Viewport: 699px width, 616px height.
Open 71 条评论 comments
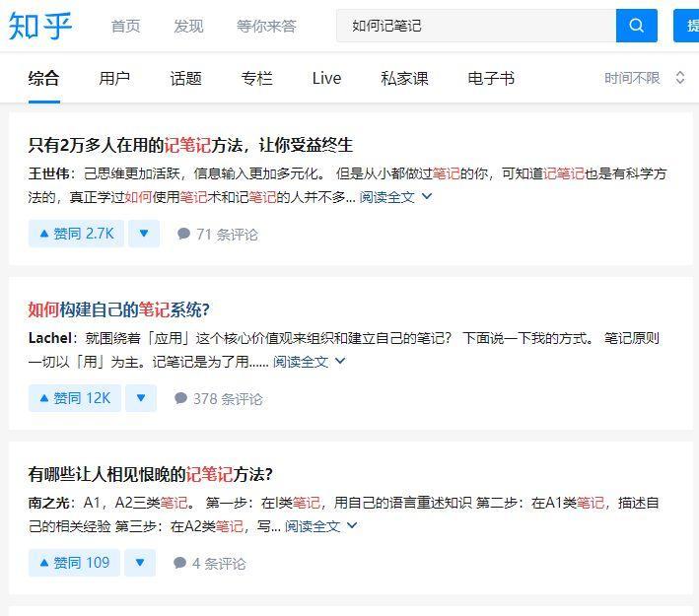click(x=217, y=234)
